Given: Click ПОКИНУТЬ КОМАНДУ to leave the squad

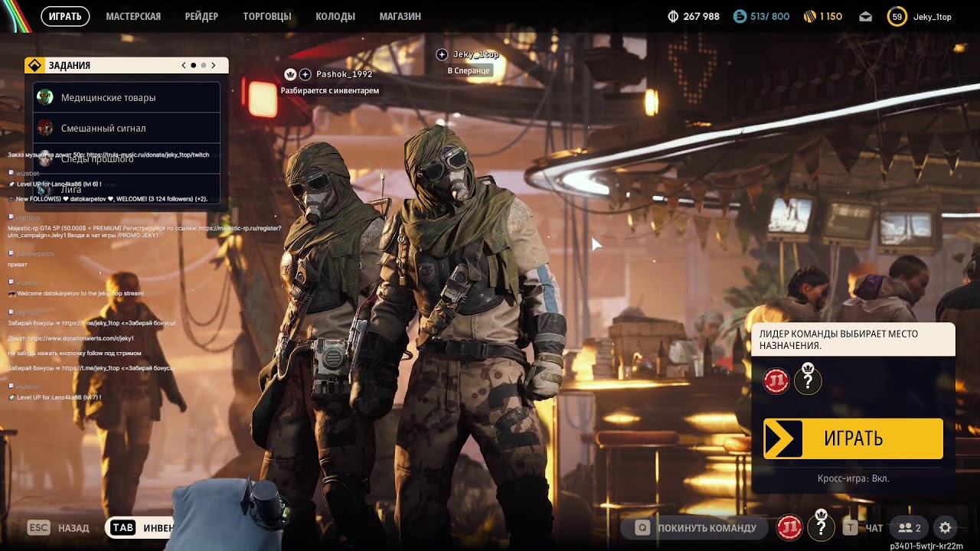Looking at the screenshot, I should [x=695, y=528].
